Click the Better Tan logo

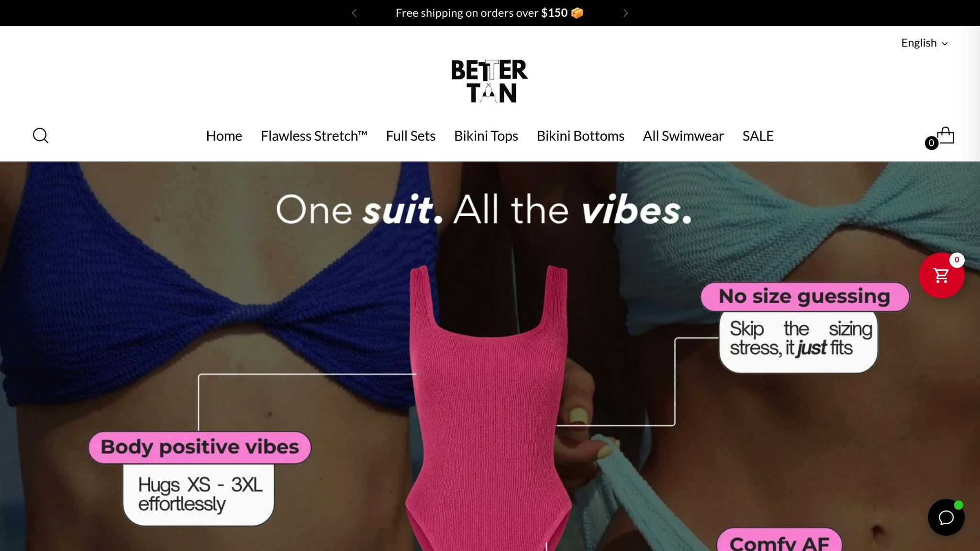[489, 81]
